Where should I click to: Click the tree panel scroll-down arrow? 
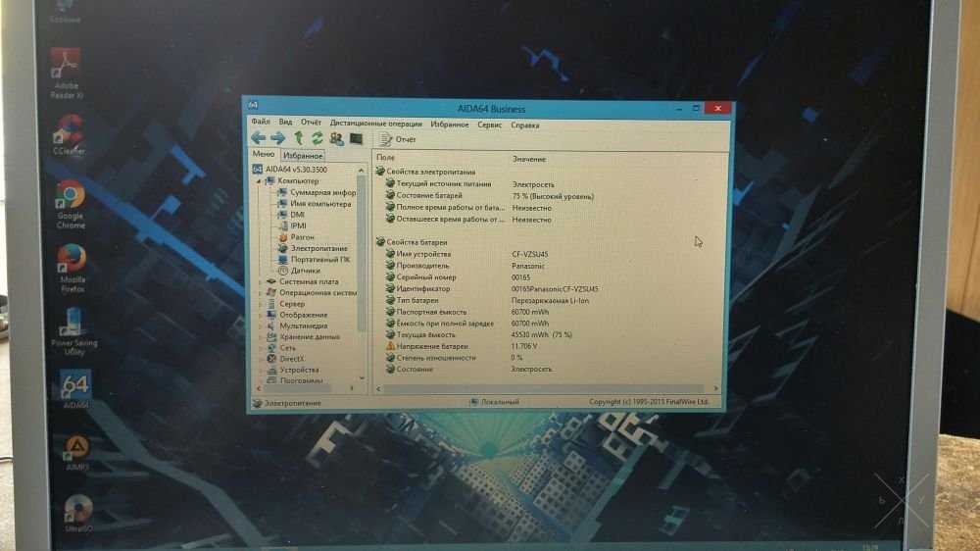pyautogui.click(x=362, y=377)
